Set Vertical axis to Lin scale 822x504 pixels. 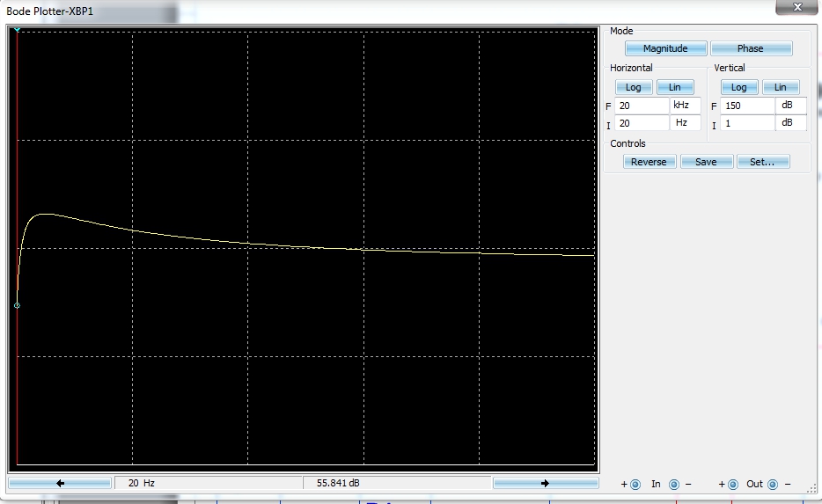(x=780, y=87)
